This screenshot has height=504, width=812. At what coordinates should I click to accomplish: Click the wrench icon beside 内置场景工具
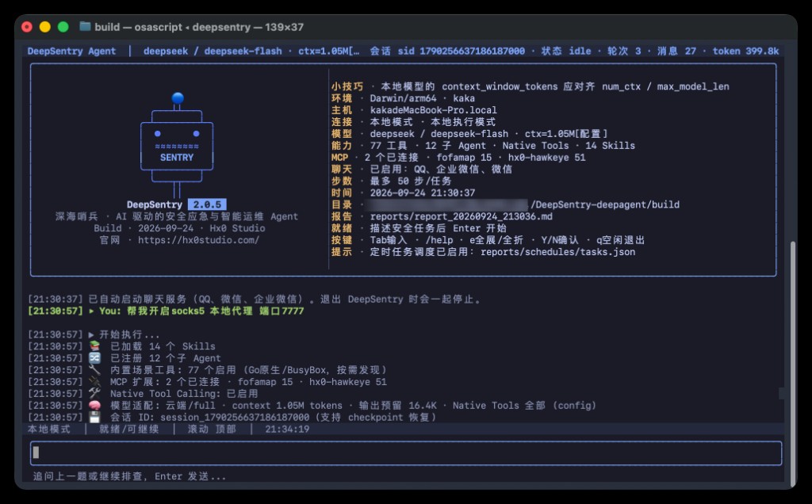pyautogui.click(x=94, y=370)
